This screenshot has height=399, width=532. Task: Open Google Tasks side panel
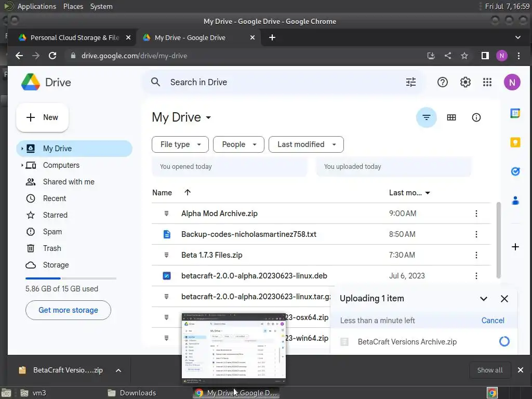pyautogui.click(x=515, y=171)
